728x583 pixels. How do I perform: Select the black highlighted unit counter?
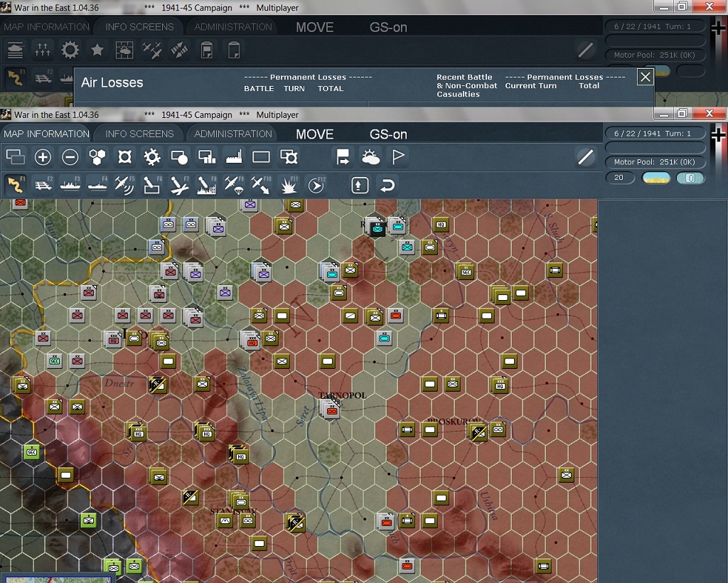pyautogui.click(x=377, y=228)
